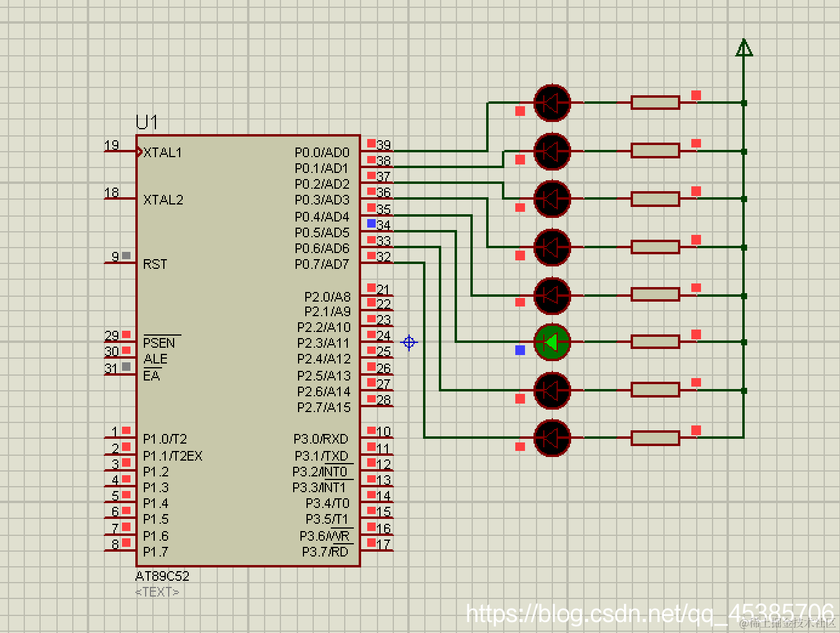Click the gray state indicator on pin 9
This screenshot has width=840, height=633.
(126, 256)
